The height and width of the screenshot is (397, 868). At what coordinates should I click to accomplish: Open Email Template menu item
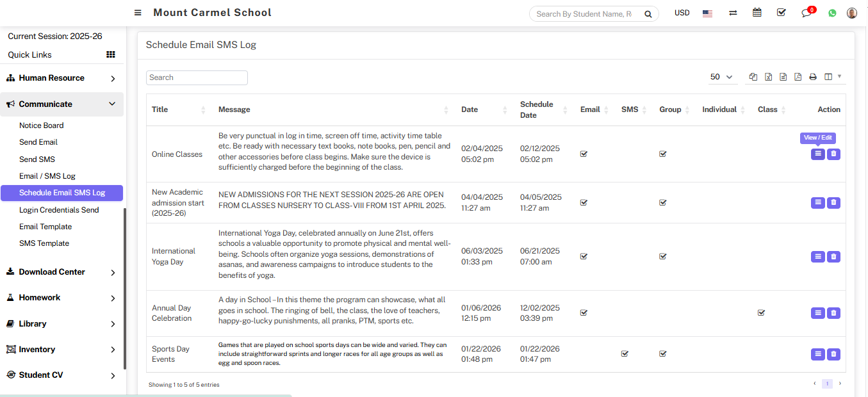click(x=45, y=227)
